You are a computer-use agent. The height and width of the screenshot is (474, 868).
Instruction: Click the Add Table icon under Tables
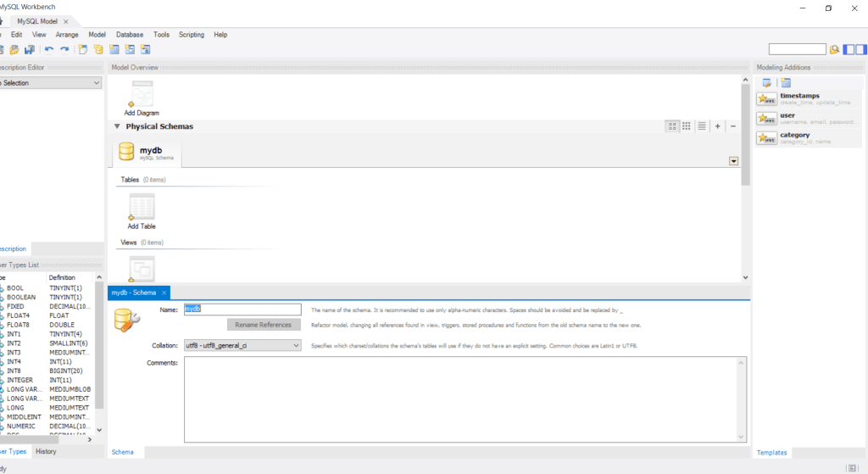142,207
